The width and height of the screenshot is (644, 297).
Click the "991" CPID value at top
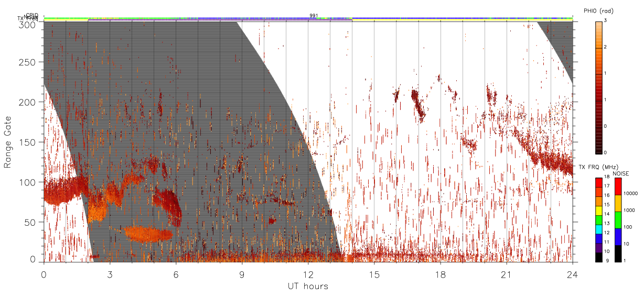coord(314,15)
